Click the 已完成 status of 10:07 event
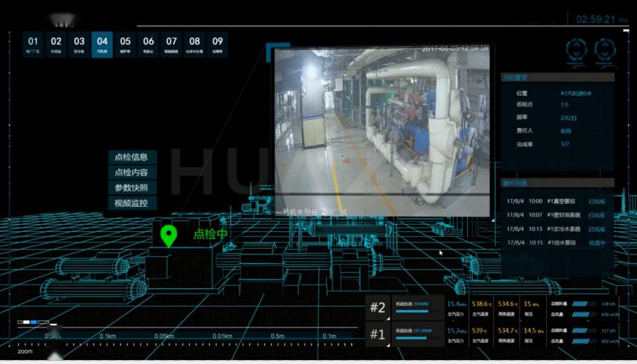The image size is (637, 364). point(597,215)
